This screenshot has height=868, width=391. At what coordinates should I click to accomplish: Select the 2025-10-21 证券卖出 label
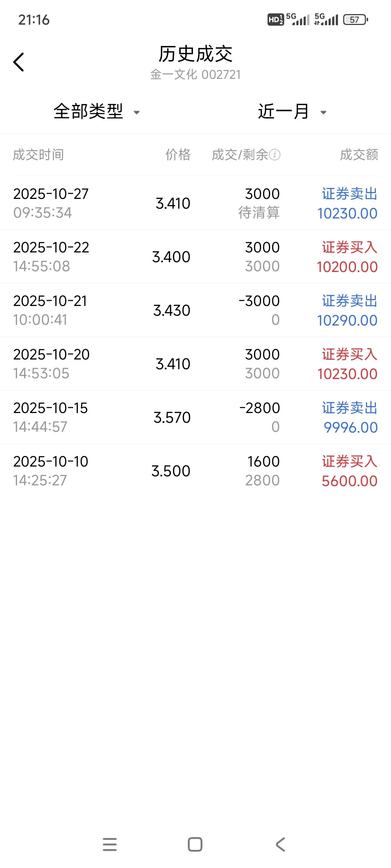(x=349, y=301)
